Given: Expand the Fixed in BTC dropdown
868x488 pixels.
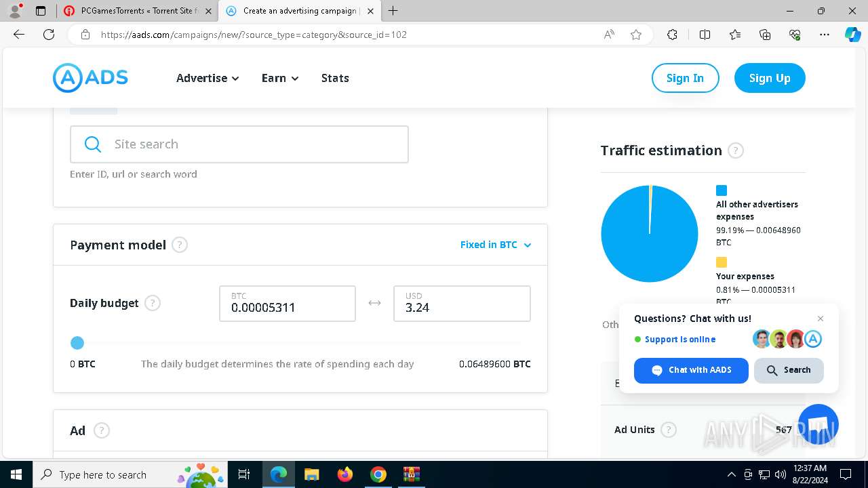Looking at the screenshot, I should (496, 245).
